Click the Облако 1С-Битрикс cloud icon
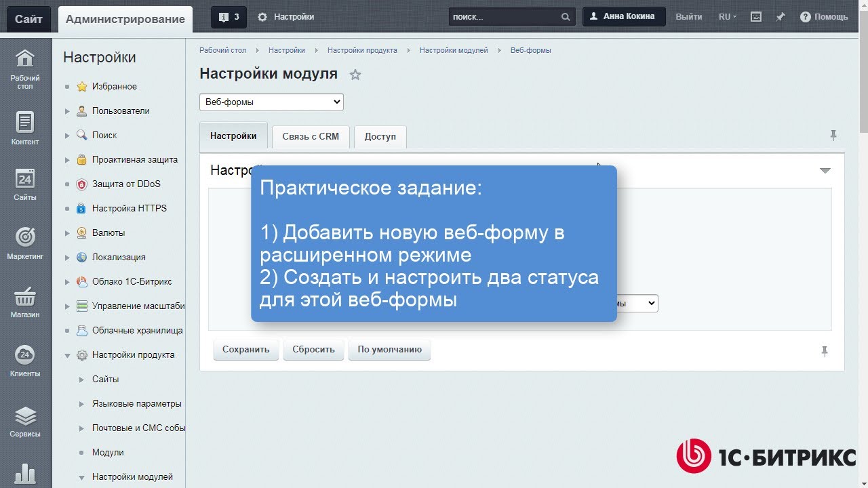The image size is (868, 488). click(x=82, y=282)
